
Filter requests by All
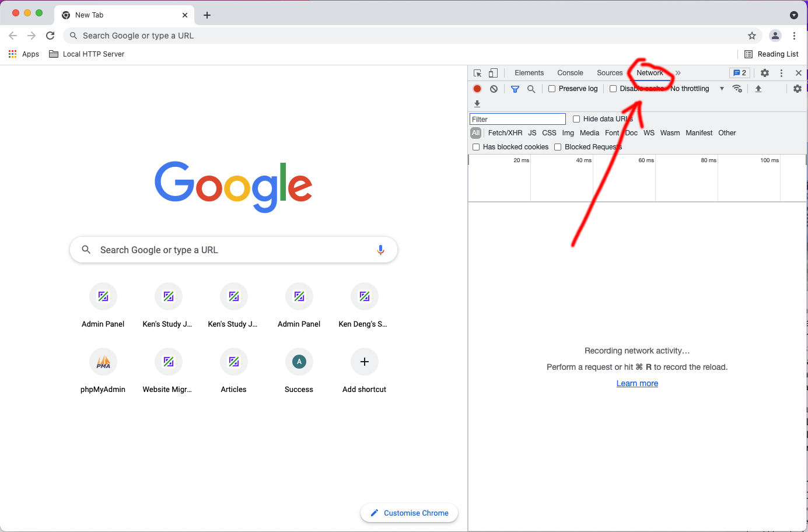click(476, 133)
